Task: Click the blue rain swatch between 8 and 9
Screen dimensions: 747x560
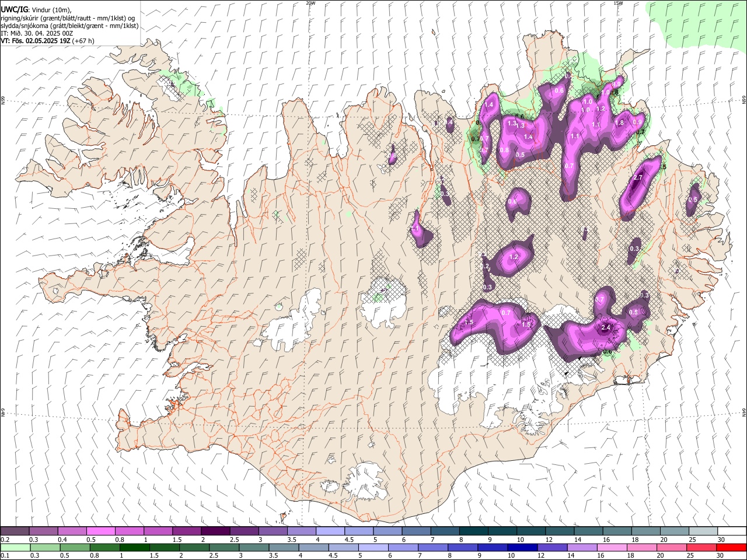Action: pos(462,547)
